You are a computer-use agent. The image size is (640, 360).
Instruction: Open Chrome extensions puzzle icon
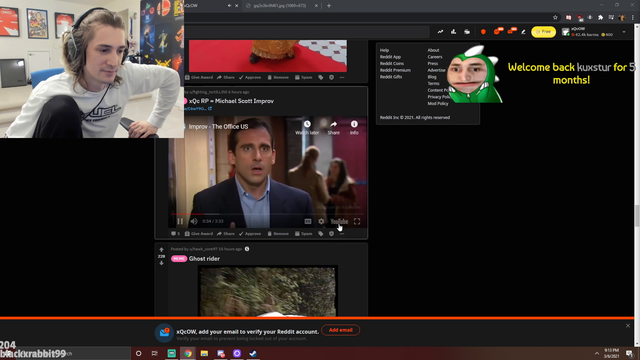[600, 17]
